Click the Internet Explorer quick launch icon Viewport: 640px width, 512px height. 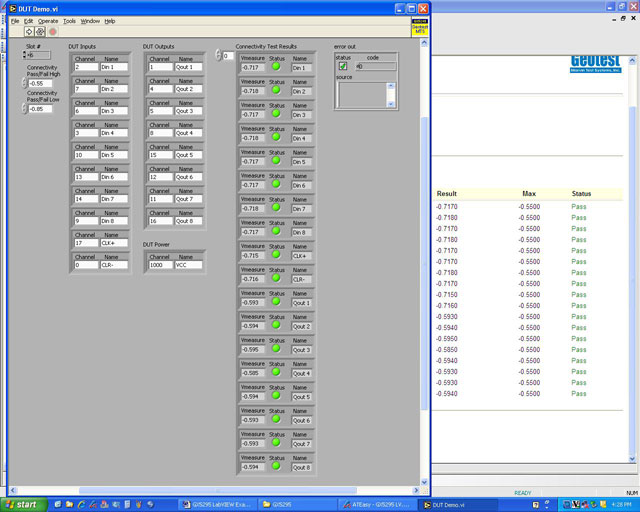82,505
